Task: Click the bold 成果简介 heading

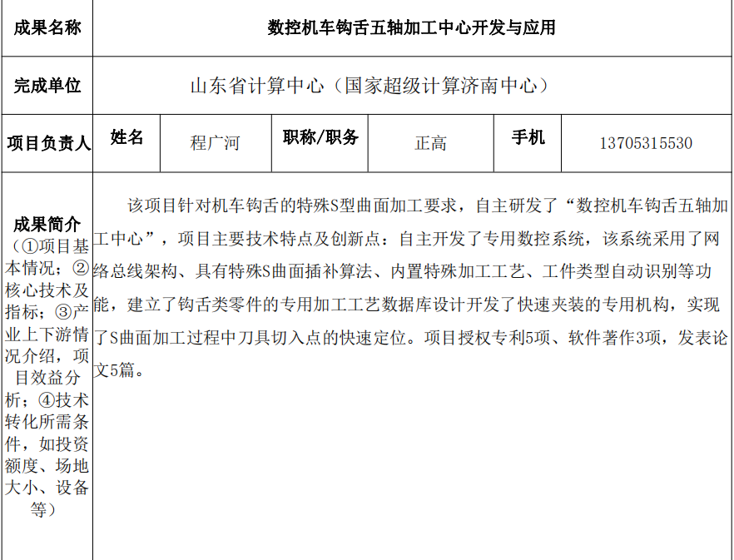Action: tap(47, 225)
